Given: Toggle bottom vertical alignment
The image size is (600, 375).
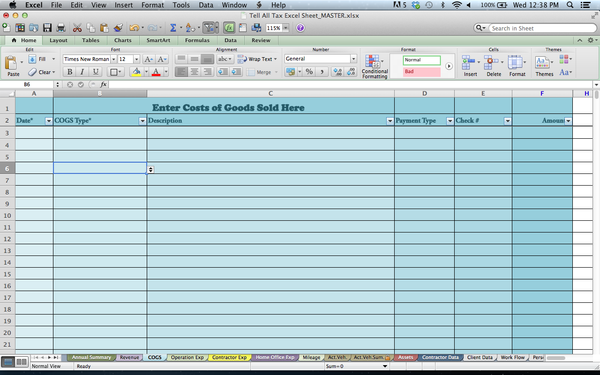Looking at the screenshot, I should click(207, 59).
